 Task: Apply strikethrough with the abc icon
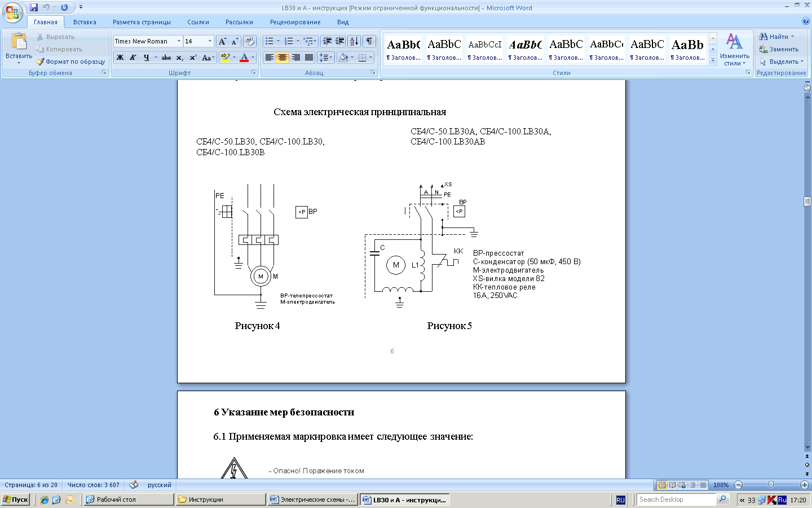(166, 58)
